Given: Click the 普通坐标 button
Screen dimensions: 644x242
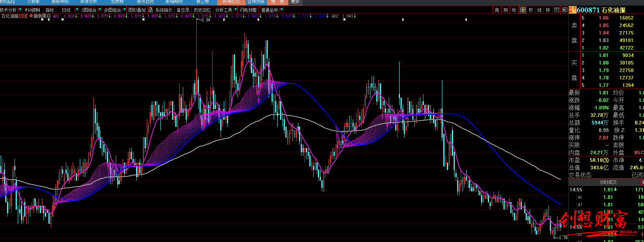Looking at the screenshot, I should [x=269, y=10].
